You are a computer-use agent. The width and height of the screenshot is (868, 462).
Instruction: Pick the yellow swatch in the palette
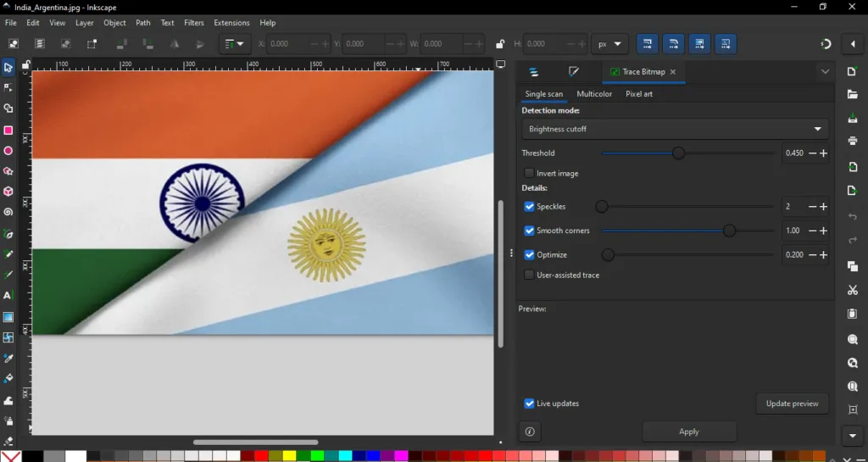290,456
